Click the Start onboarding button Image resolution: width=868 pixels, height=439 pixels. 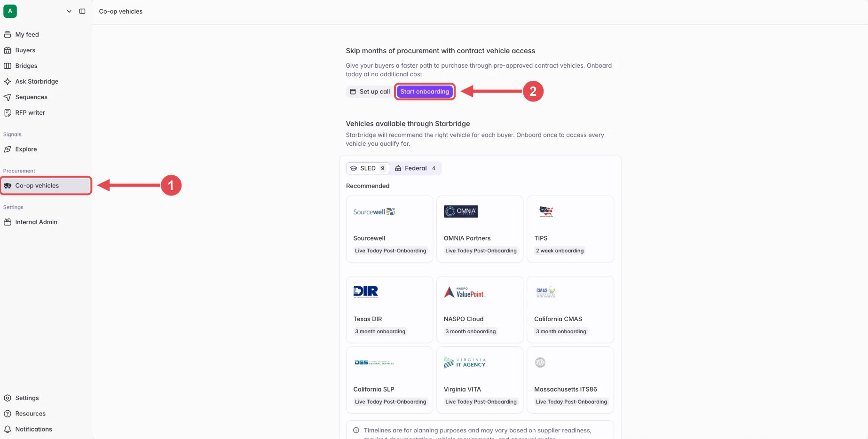(x=425, y=92)
